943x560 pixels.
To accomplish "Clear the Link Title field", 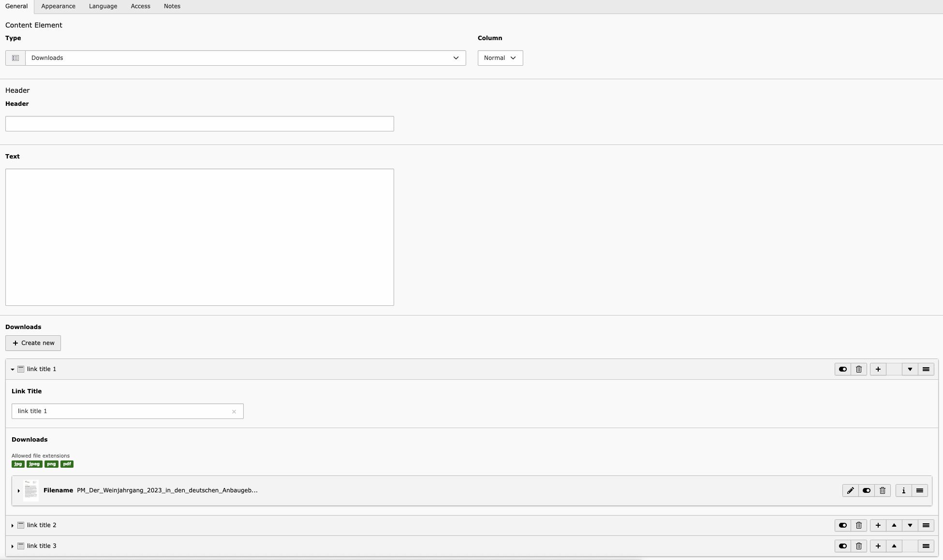I will coord(234,412).
